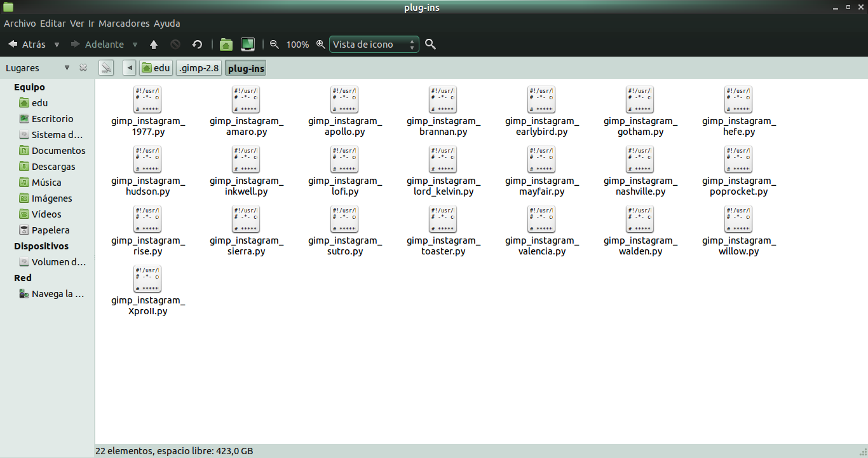Expand the Atrás history dropdown arrow

tap(57, 45)
